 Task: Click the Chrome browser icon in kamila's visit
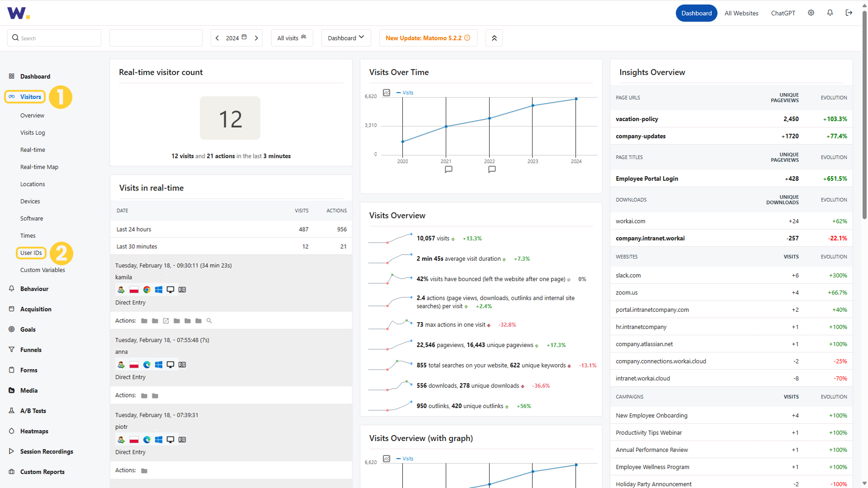(x=147, y=290)
